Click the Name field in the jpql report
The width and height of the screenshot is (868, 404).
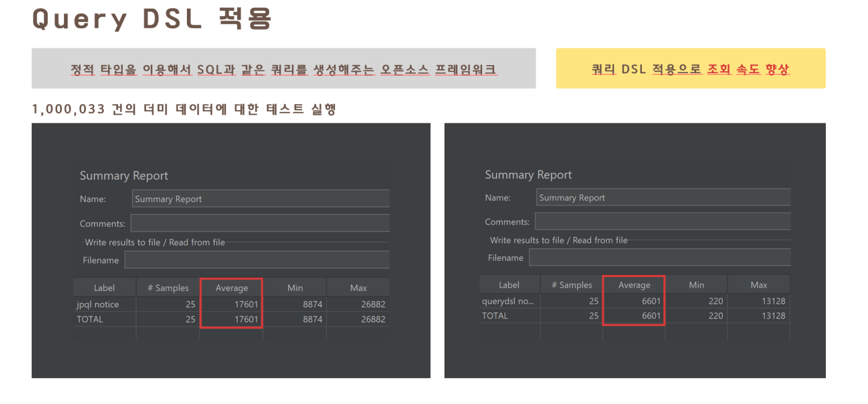pyautogui.click(x=261, y=199)
